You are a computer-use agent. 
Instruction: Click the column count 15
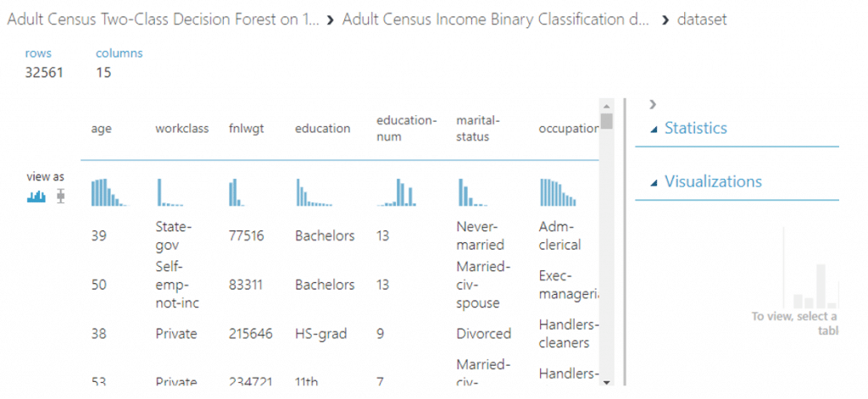pyautogui.click(x=103, y=73)
